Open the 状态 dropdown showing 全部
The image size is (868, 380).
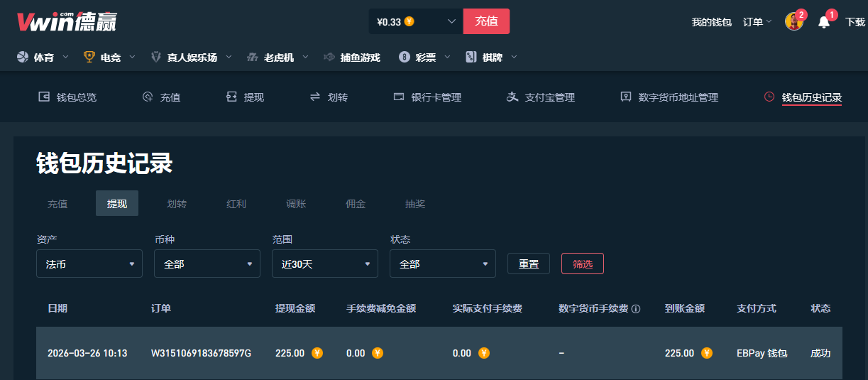click(443, 264)
